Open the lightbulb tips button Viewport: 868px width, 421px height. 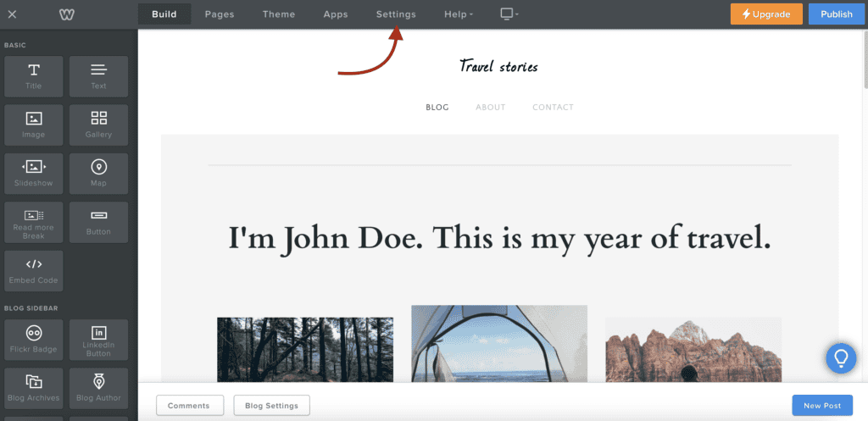(x=841, y=358)
